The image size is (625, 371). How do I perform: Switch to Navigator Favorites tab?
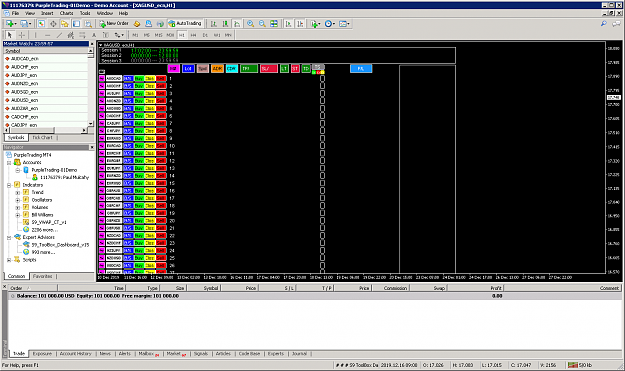point(43,276)
